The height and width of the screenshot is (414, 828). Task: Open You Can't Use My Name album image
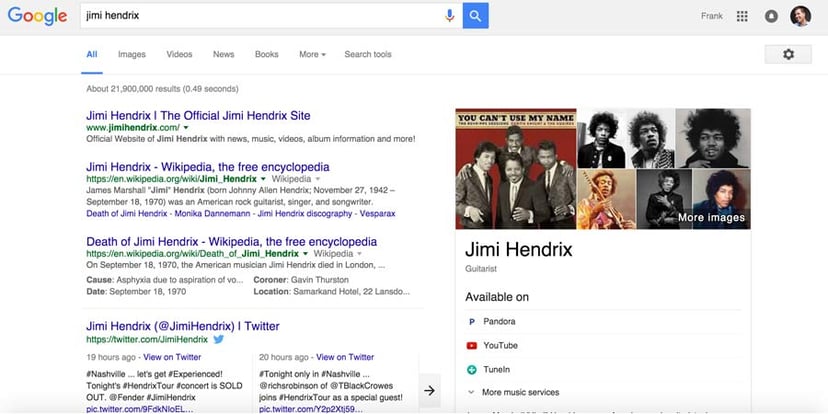tap(516, 169)
